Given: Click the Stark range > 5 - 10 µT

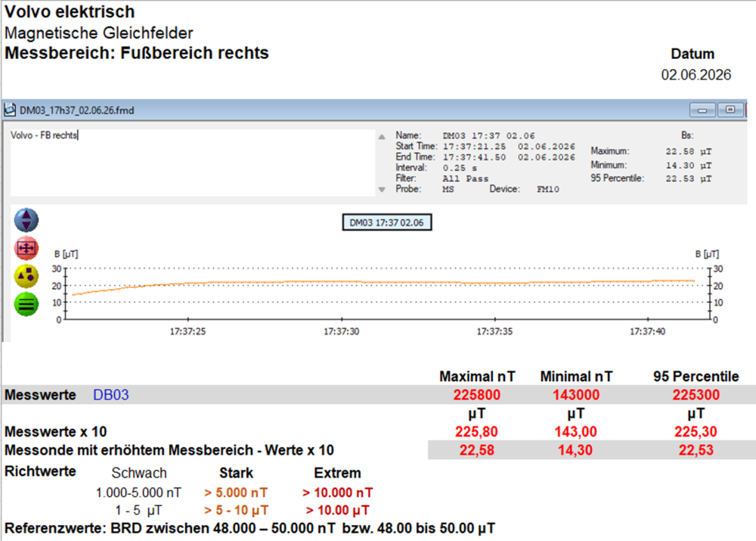Looking at the screenshot, I should click(236, 510).
